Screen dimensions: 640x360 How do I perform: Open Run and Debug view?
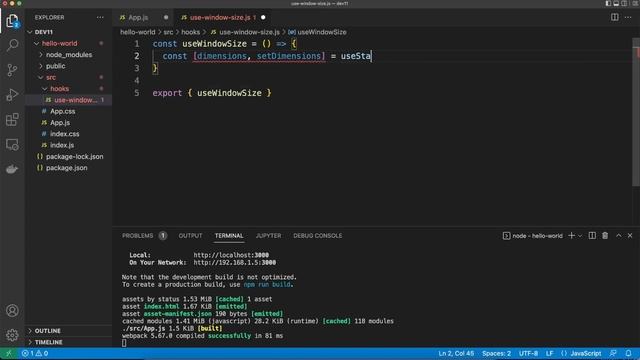tap(12, 95)
